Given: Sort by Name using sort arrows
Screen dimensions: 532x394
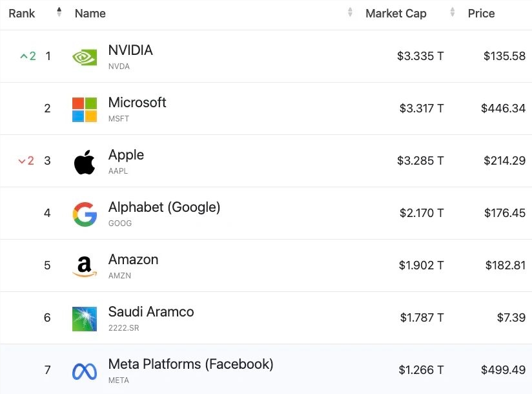Looking at the screenshot, I should [x=350, y=12].
